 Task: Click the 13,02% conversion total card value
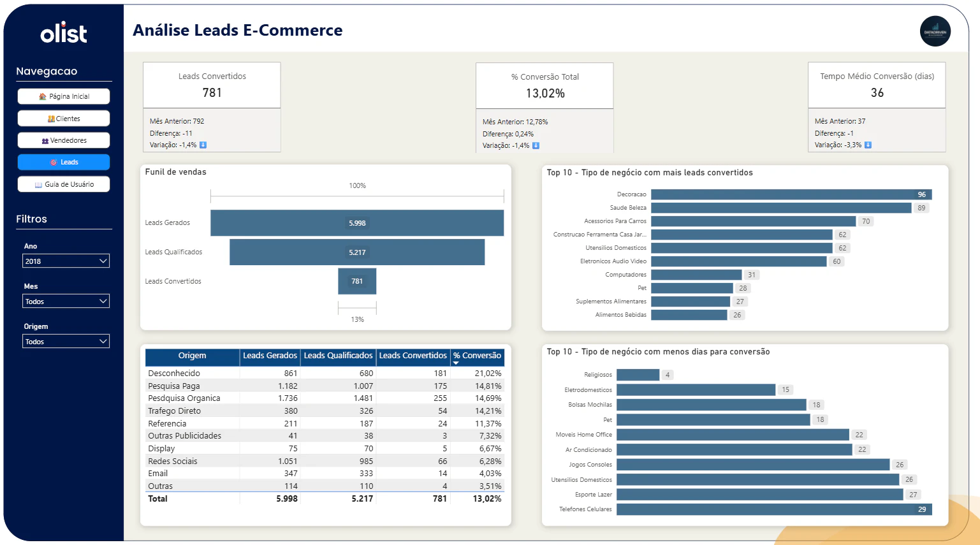click(545, 93)
